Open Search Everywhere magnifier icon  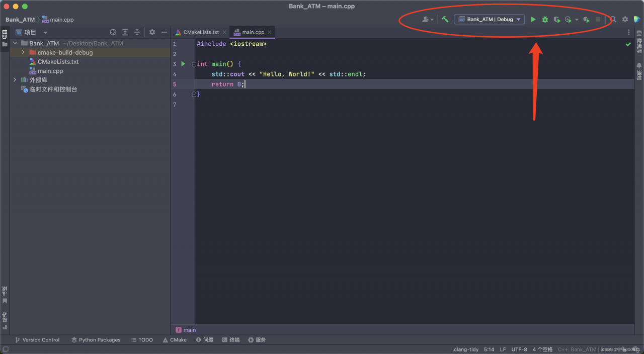613,19
